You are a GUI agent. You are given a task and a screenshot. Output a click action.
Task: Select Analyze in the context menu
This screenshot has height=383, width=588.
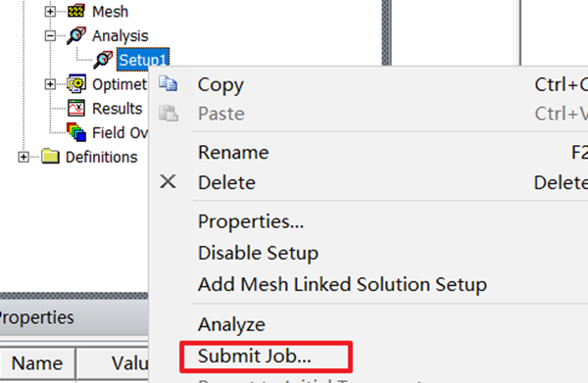tap(231, 324)
